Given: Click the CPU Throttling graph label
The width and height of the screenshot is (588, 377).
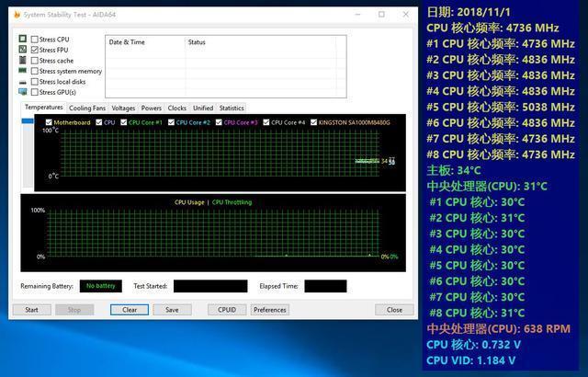Looking at the screenshot, I should [232, 202].
